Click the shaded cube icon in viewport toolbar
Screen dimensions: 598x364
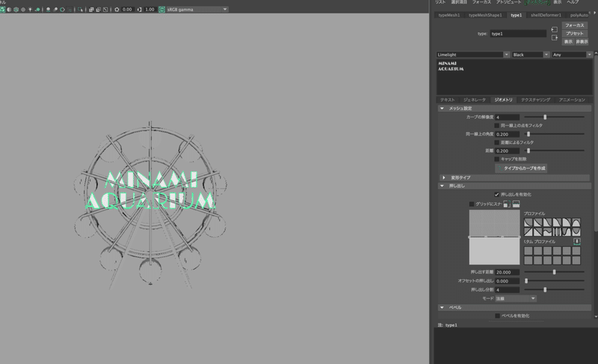(x=2, y=10)
